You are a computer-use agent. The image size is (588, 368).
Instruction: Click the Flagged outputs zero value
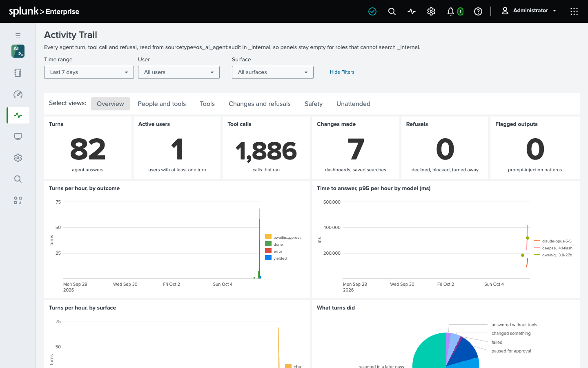[x=535, y=149]
